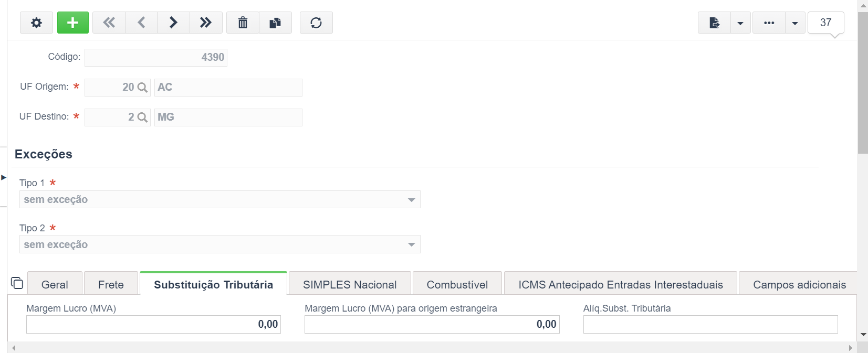This screenshot has height=353, width=868.
Task: Click the horizontal scrollbar right arrow
Action: (x=851, y=348)
